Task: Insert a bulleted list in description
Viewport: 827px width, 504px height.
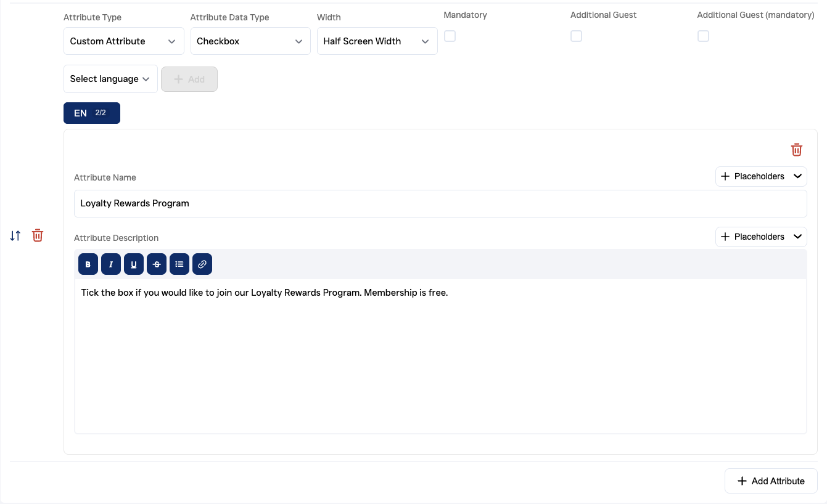Action: coord(179,264)
